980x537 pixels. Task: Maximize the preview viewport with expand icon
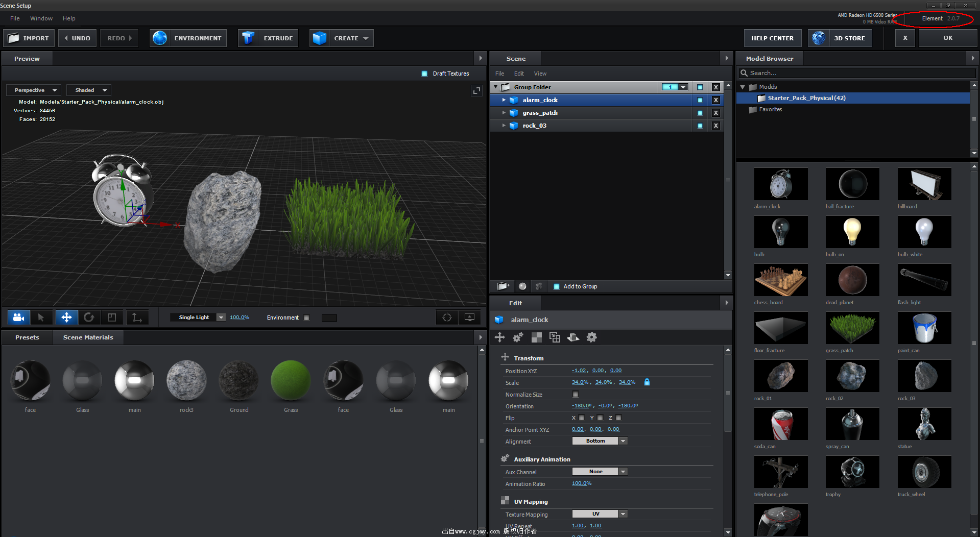(476, 90)
